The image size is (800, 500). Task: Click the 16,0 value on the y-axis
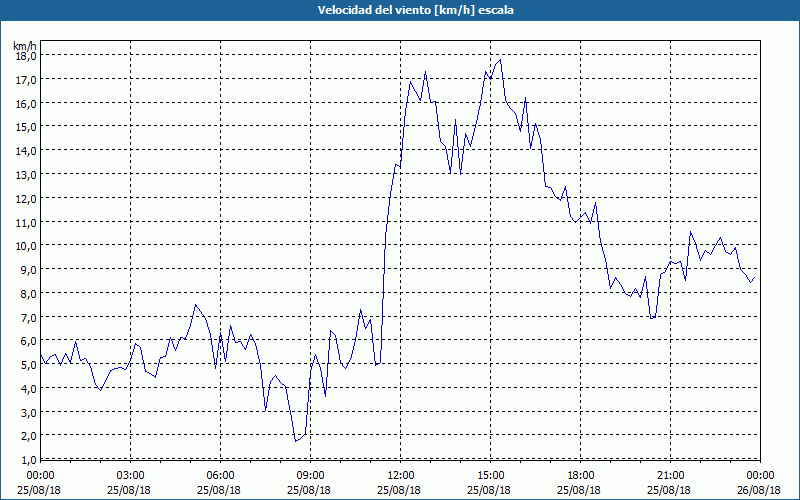[26, 104]
